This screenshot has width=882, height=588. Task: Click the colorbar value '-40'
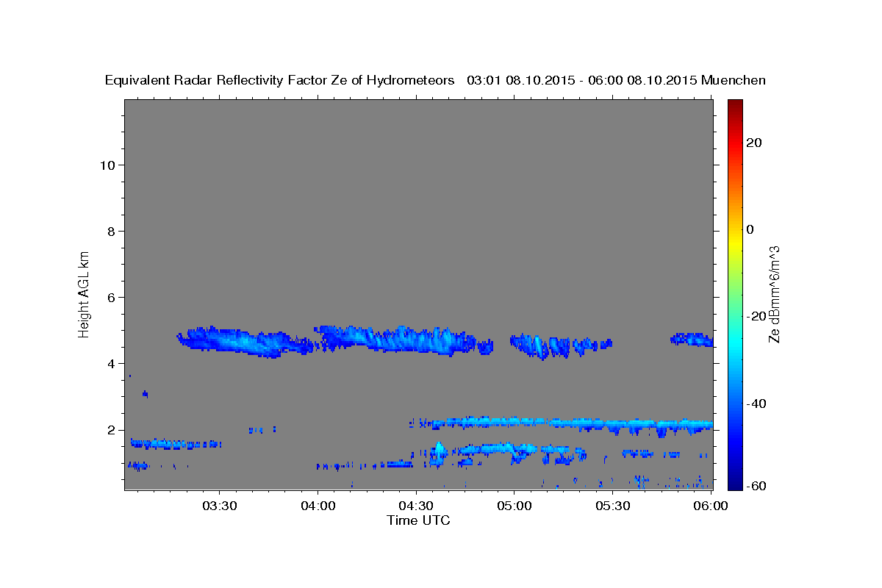[x=756, y=403]
